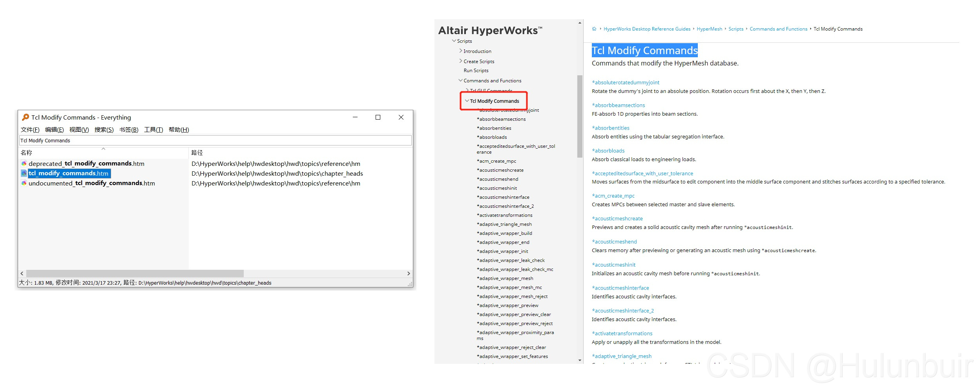Open *adaptive_triangle_mesh content link

[x=622, y=356]
